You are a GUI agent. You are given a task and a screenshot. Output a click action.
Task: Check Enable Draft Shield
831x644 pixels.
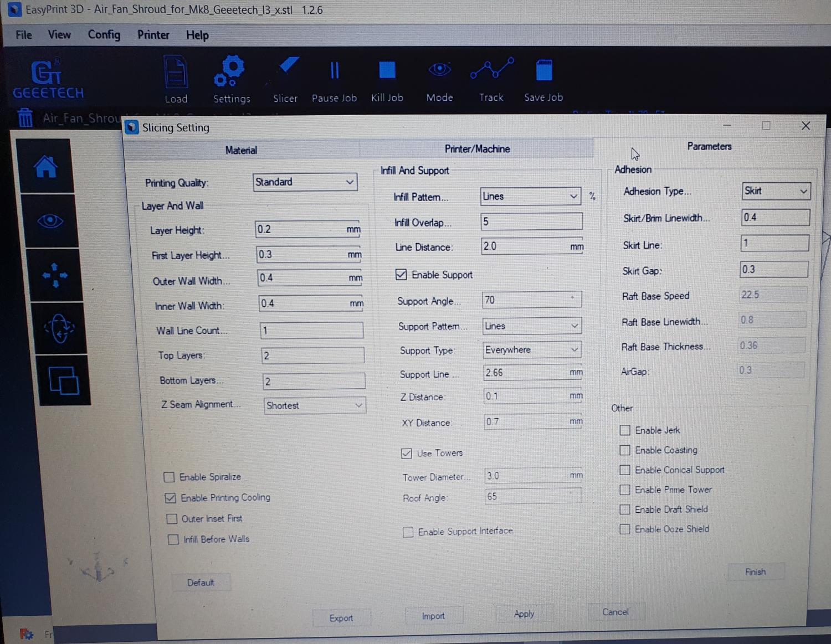[625, 509]
